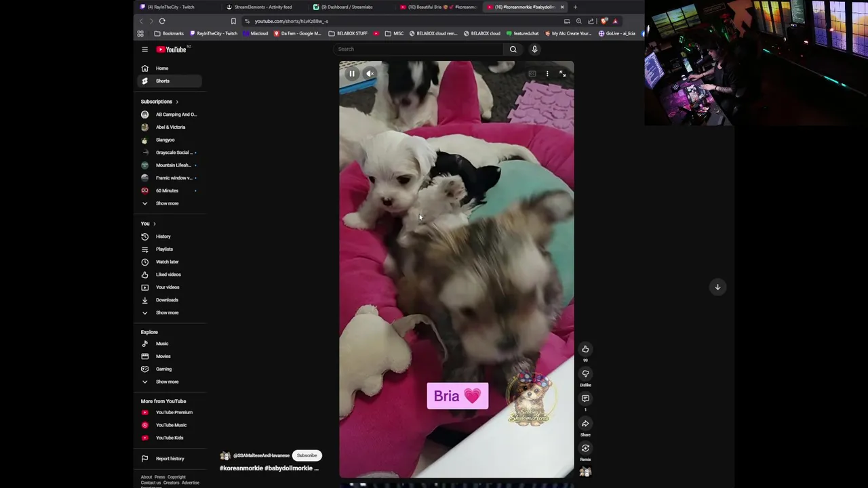Image resolution: width=868 pixels, height=488 pixels.
Task: Like this Shorts video
Action: (585, 349)
